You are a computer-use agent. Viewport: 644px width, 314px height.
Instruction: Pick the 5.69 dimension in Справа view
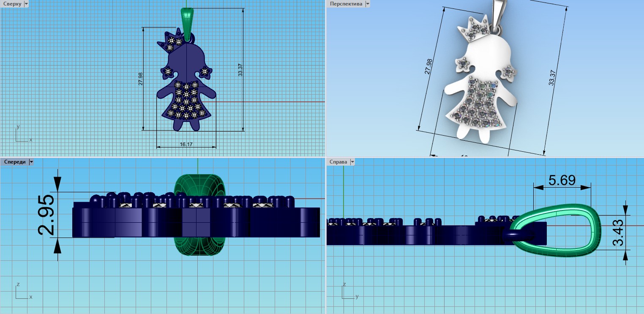click(x=562, y=180)
